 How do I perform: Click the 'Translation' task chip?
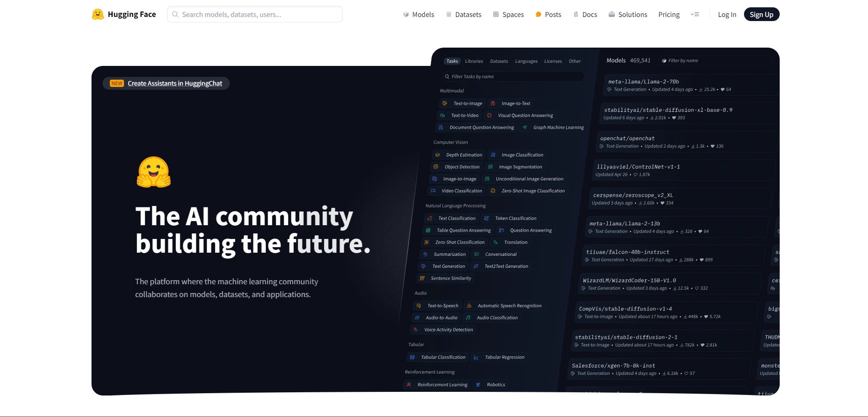tap(510, 242)
